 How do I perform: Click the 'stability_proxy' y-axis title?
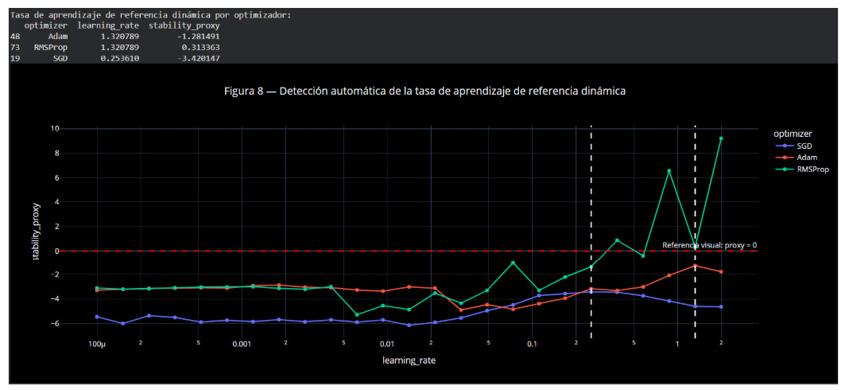[36, 231]
